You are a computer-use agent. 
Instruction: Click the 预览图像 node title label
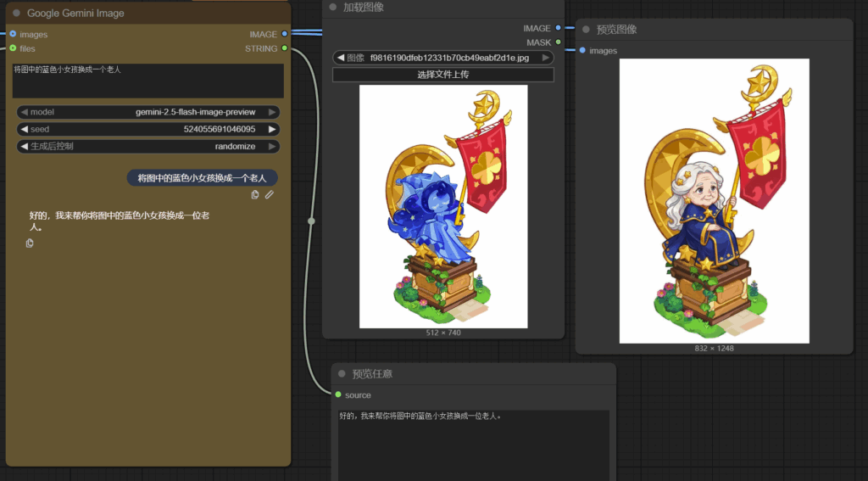point(616,30)
